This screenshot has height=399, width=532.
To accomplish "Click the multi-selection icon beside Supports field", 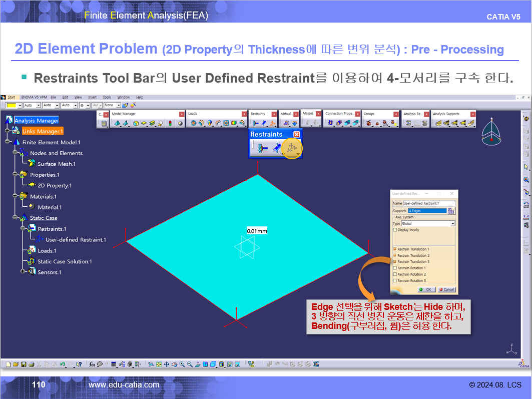I will tap(451, 211).
